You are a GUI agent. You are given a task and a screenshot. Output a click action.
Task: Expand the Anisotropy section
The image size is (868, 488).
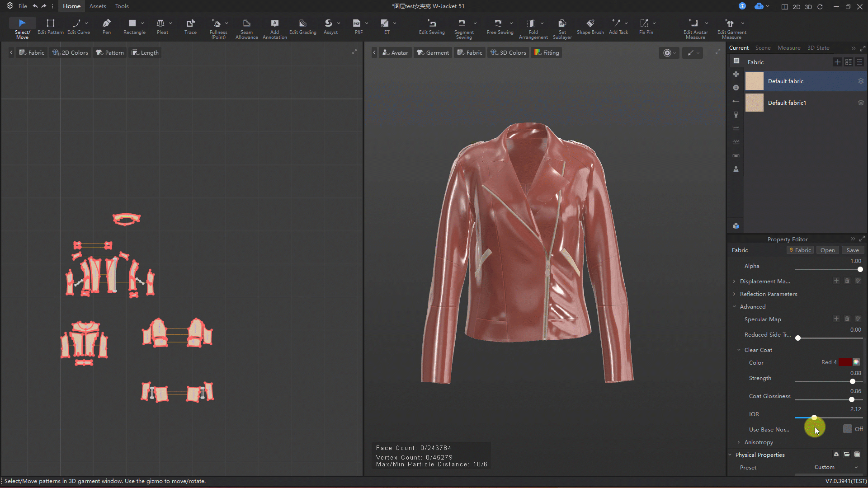(x=758, y=442)
